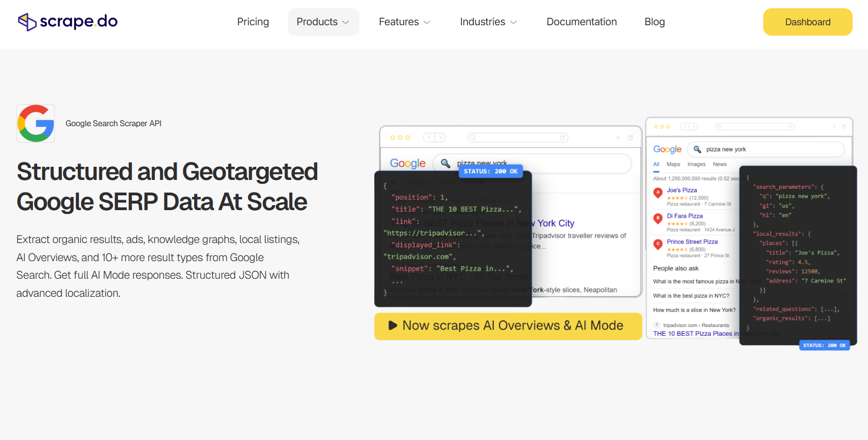Click the '"organic_results": [...]' JSON line

(x=791, y=318)
